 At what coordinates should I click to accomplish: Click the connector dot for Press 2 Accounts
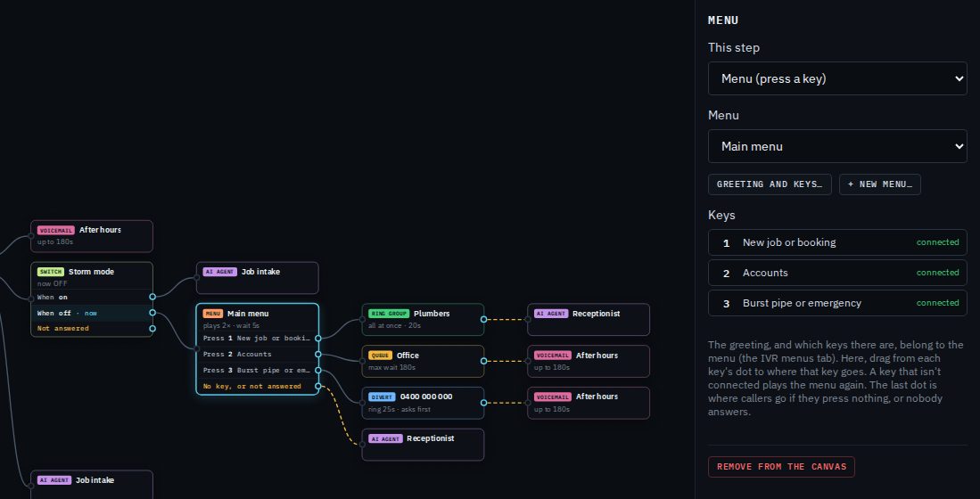click(x=318, y=354)
